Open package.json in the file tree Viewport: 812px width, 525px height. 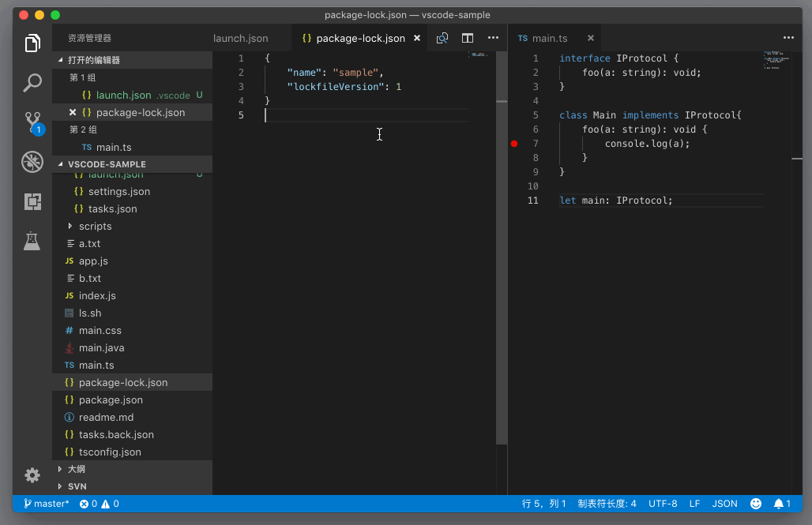[111, 400]
